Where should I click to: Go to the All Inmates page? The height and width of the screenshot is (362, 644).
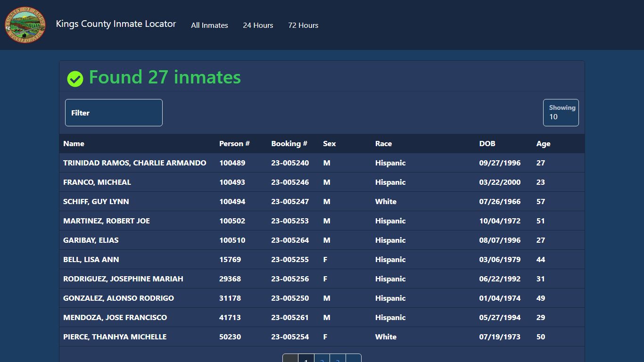[209, 25]
